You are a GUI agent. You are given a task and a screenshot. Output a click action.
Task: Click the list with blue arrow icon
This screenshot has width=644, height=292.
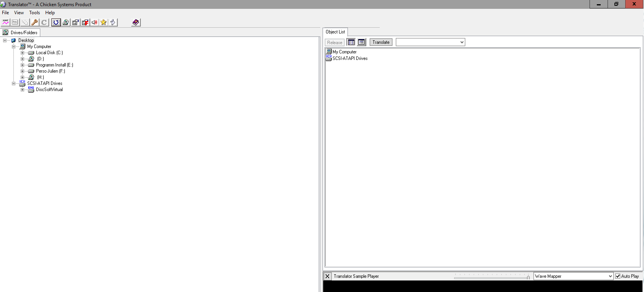point(76,22)
